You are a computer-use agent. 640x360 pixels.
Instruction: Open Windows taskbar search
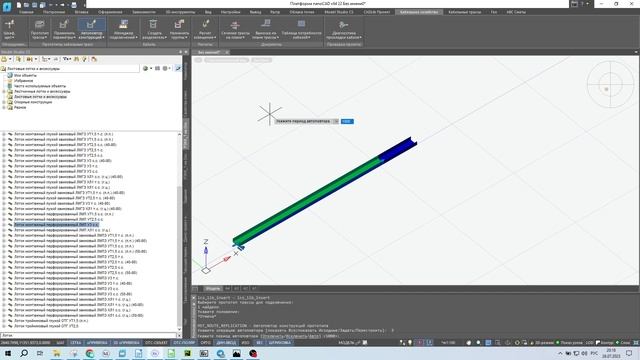coord(24,353)
